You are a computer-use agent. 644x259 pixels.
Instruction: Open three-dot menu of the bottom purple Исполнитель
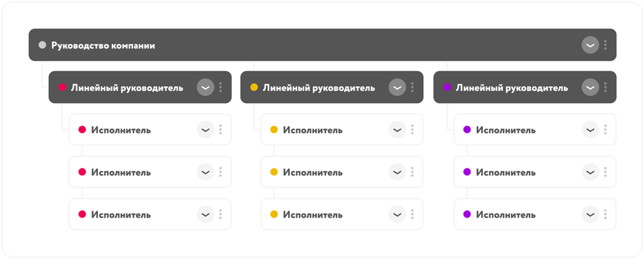[605, 215]
